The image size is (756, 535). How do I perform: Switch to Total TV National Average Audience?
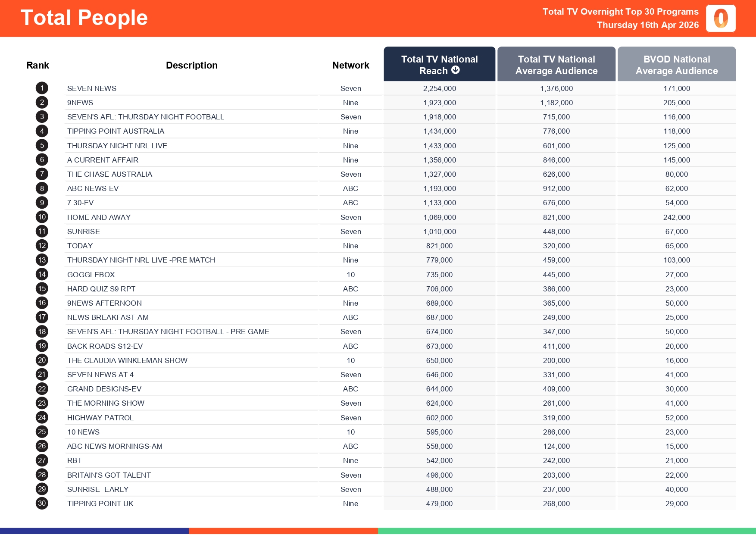556,65
